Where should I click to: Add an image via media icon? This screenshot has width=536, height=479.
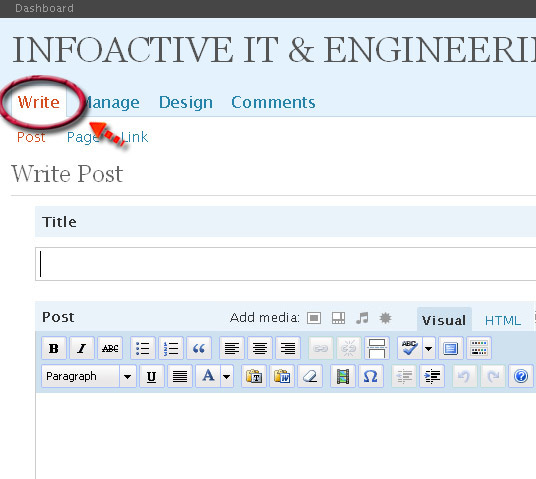314,318
